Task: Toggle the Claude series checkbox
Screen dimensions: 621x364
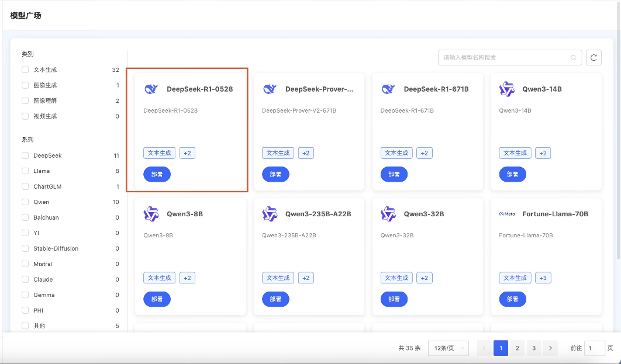Action: [x=25, y=279]
